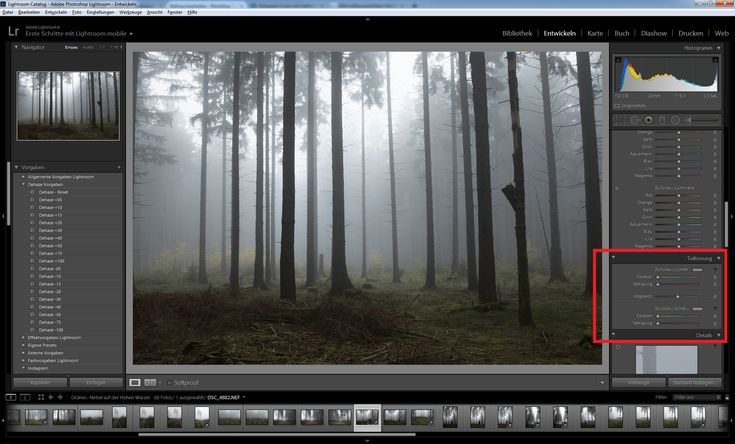Switch to Loupe view in toolbar
The height and width of the screenshot is (444, 735).
[135, 383]
